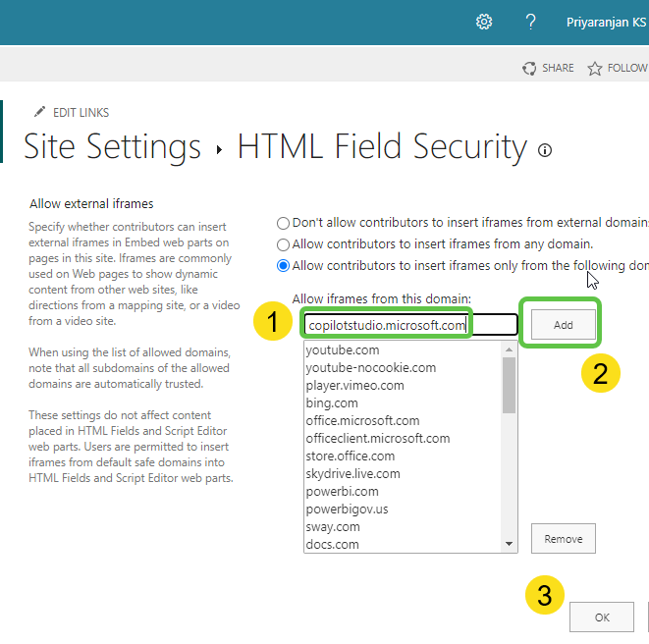The image size is (649, 644).
Task: Open the settings gear menu
Action: point(483,22)
